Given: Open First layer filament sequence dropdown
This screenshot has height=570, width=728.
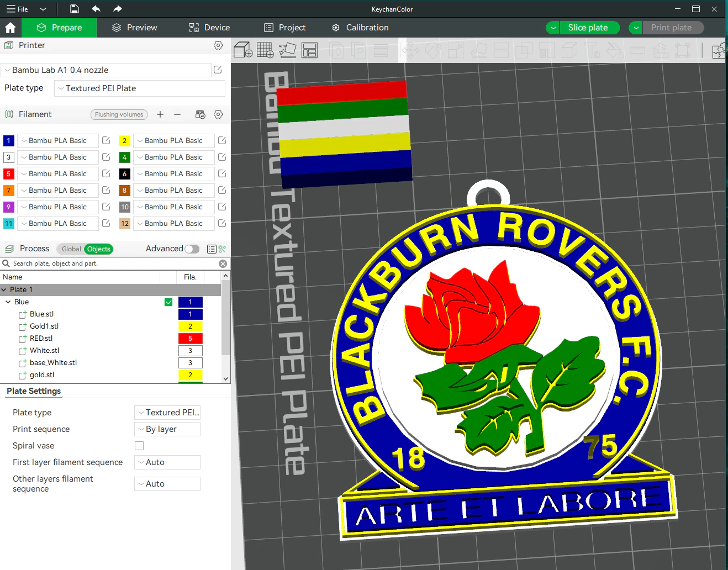Looking at the screenshot, I should [x=167, y=462].
